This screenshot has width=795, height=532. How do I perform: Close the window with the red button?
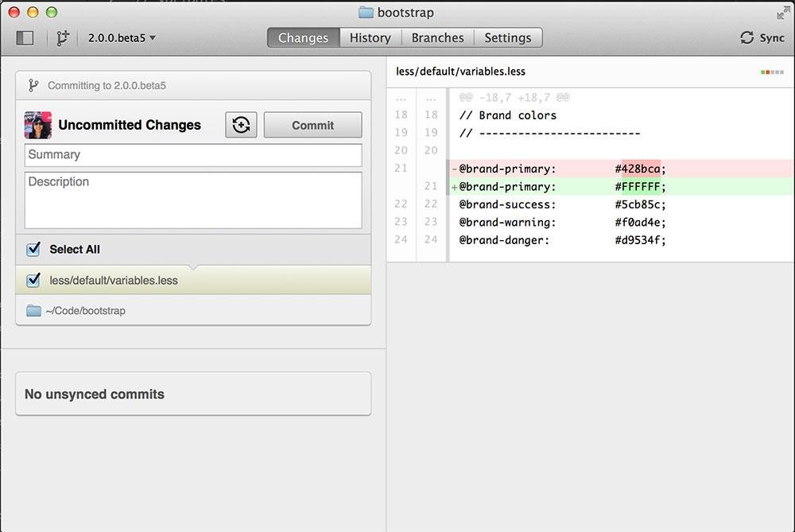14,12
